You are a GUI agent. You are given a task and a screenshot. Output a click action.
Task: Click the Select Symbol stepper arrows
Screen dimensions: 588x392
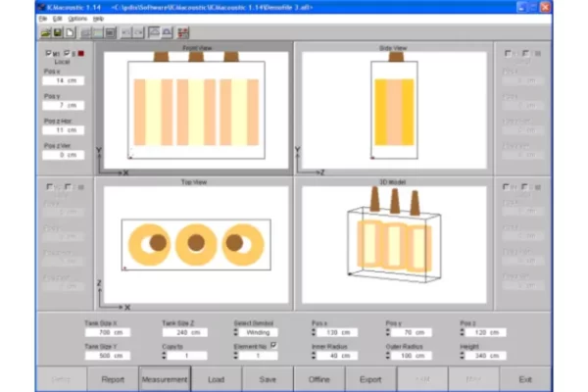click(236, 332)
